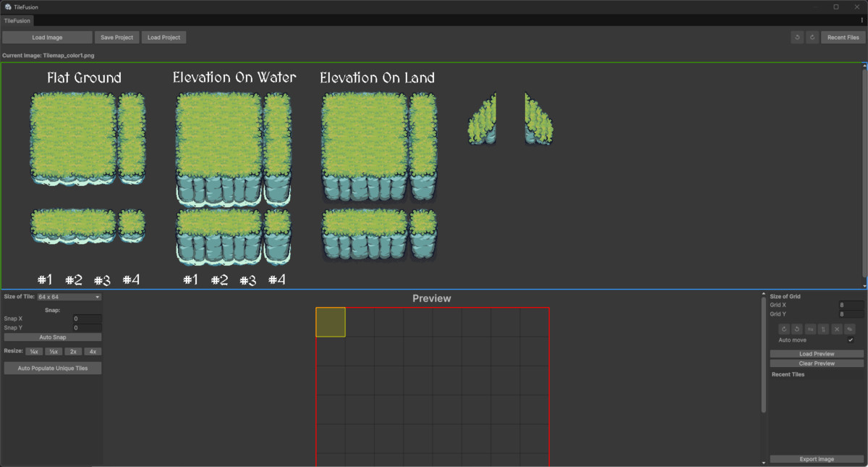
Task: Toggle the Auto move checkbox
Action: coord(851,340)
